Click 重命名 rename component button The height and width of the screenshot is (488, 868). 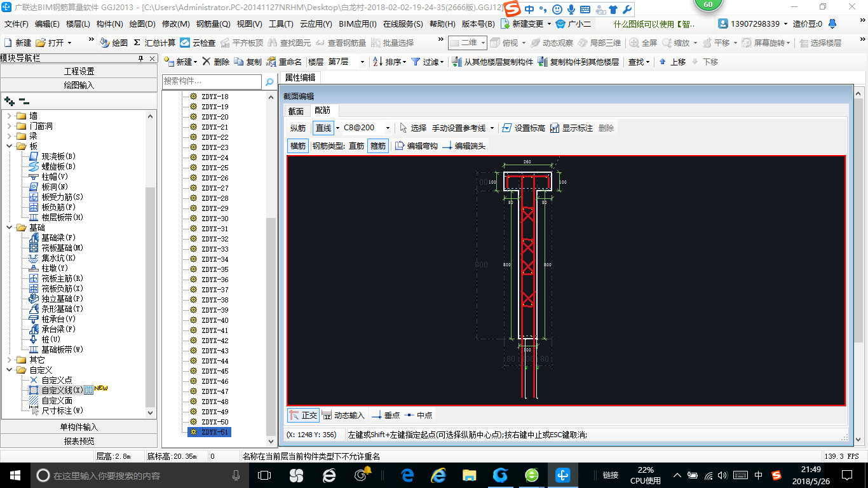click(x=284, y=62)
